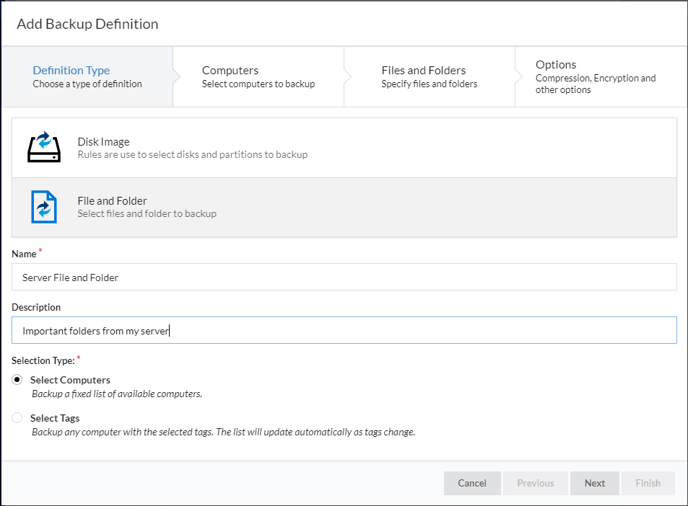Image resolution: width=688 pixels, height=506 pixels.
Task: Click the Finish button
Action: [648, 483]
